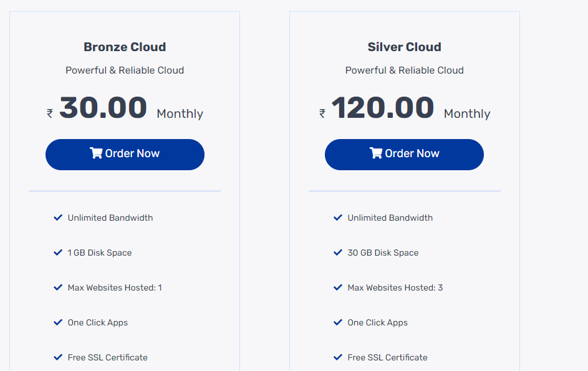
Task: Click checkmark beside Max Websites Hosted: 3
Action: pos(338,287)
